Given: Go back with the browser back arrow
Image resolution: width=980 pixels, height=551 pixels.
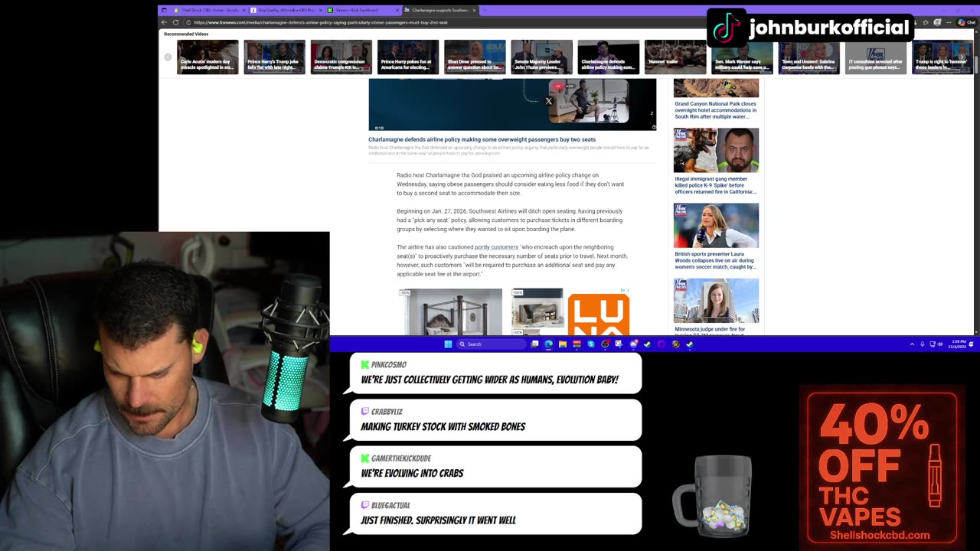Looking at the screenshot, I should tap(164, 22).
